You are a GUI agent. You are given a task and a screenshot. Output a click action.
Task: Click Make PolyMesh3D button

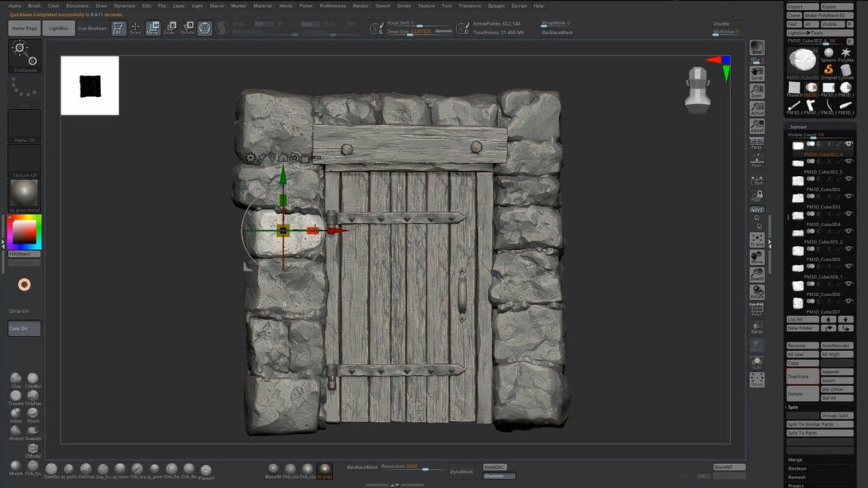829,15
